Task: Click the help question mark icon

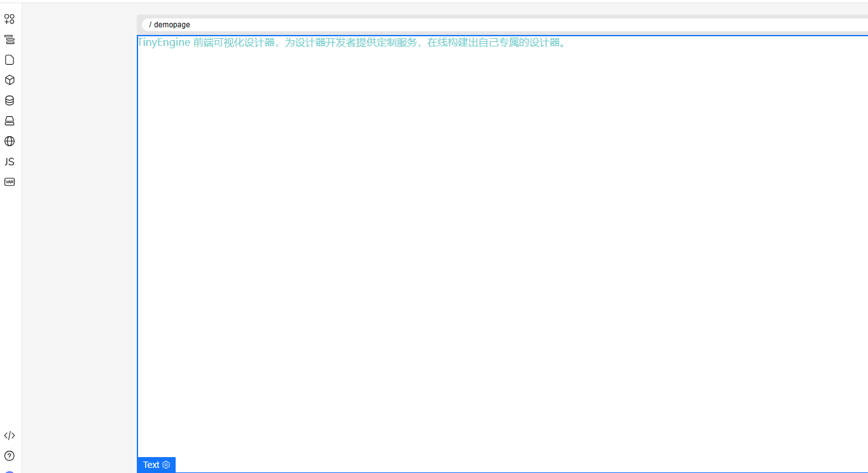Action: [10, 456]
